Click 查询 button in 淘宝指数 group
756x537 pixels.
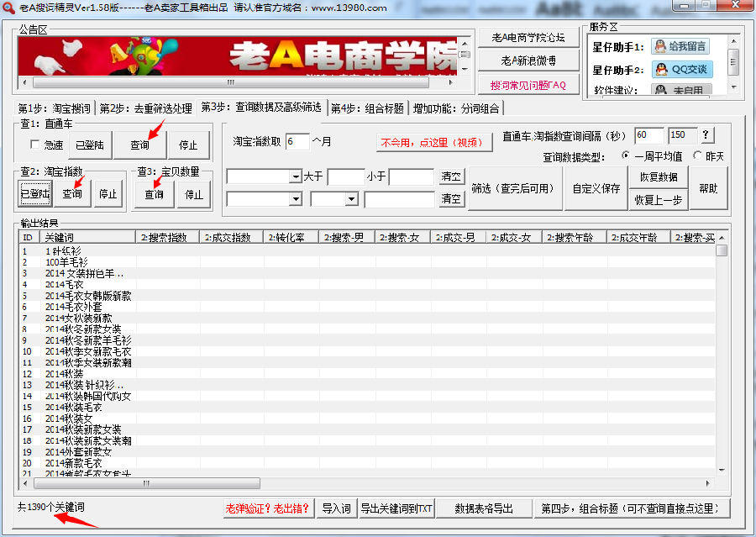[72, 194]
